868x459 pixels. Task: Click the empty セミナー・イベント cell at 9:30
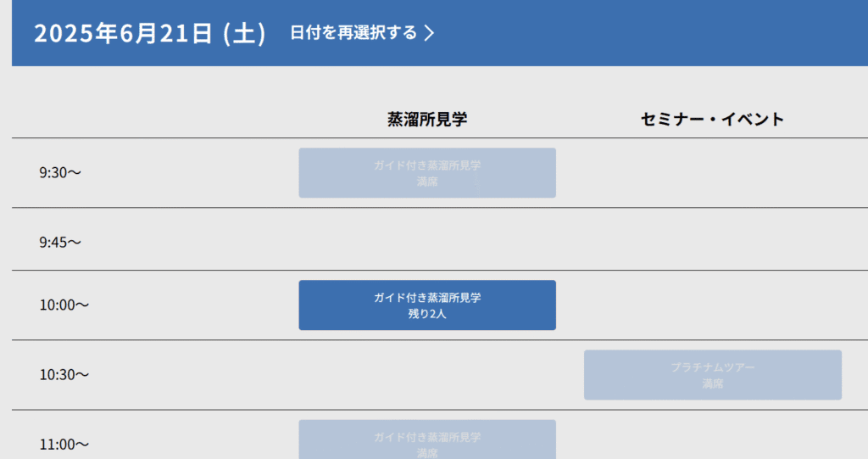pos(712,173)
